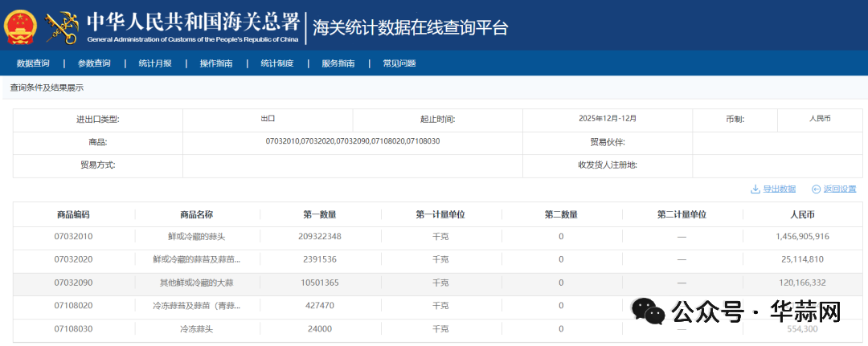Select the 查询条件及结果展示 tab
868x346 pixels.
[x=47, y=88]
